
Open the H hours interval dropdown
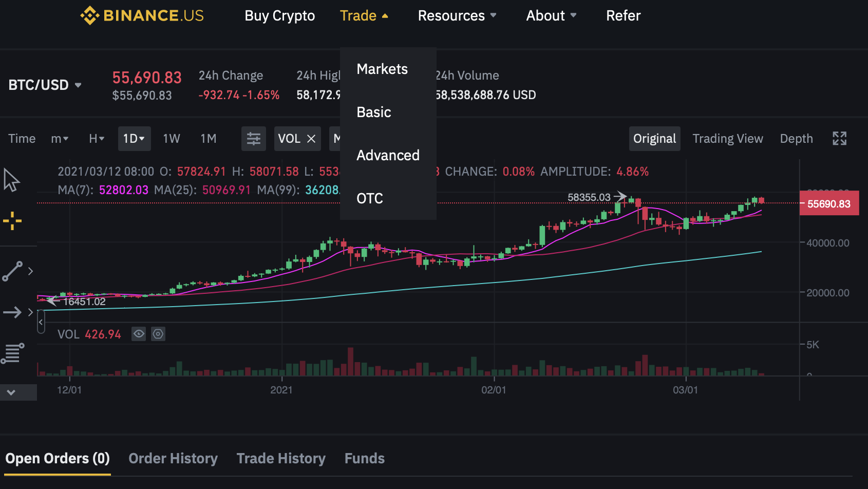[x=97, y=139]
